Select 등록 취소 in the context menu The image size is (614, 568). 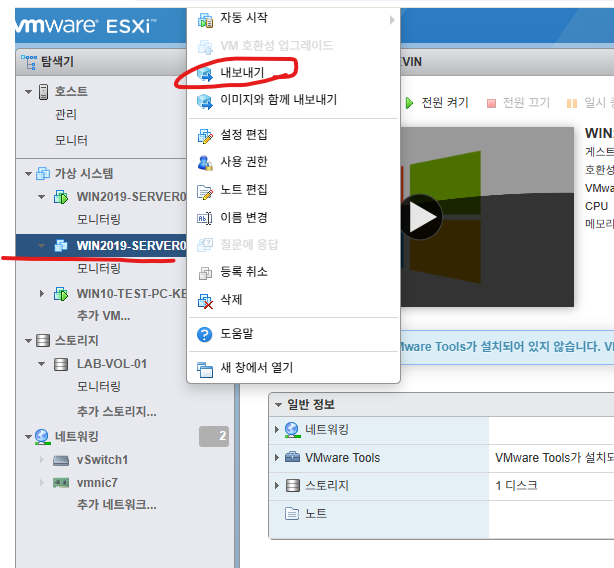293,272
